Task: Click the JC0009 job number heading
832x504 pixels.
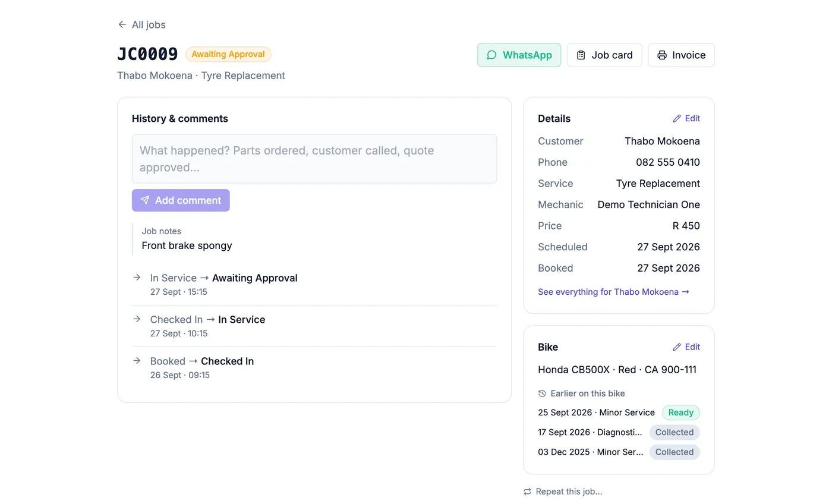Action: coord(147,54)
